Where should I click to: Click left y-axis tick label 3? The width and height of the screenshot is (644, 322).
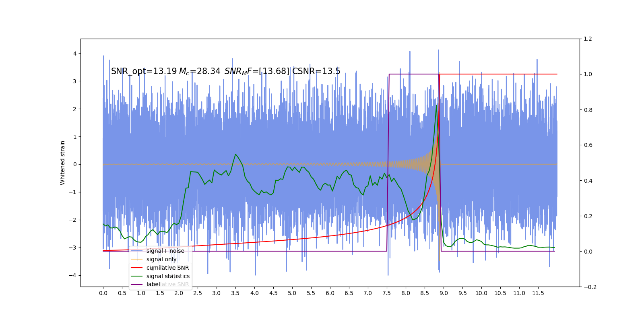pyautogui.click(x=75, y=81)
